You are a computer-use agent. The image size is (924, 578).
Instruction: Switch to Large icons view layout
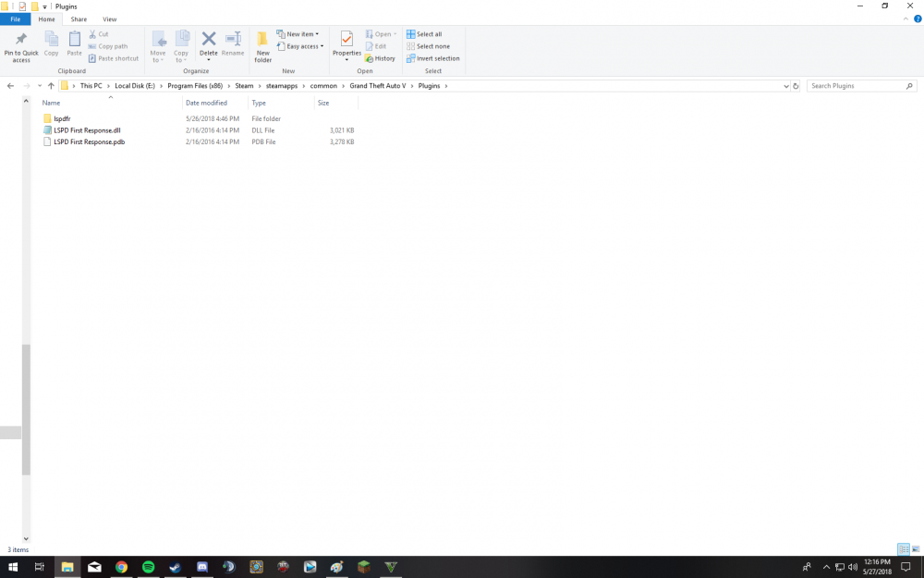(916, 549)
